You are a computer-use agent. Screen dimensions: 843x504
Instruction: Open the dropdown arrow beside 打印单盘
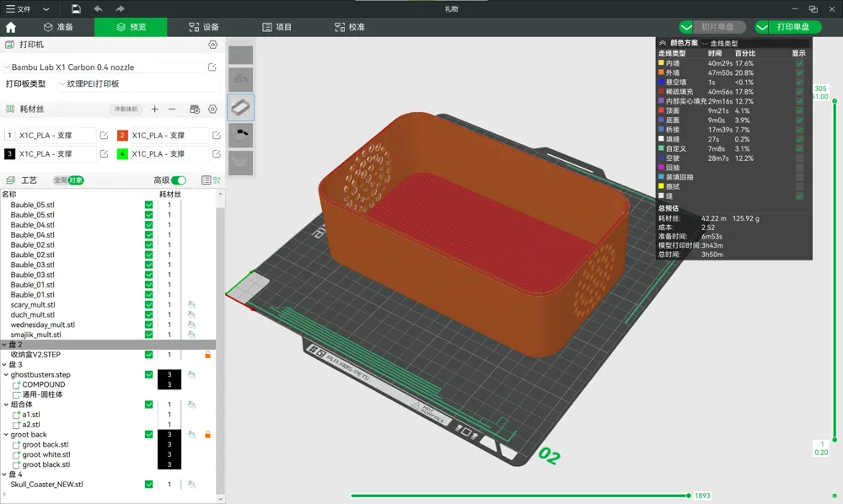point(762,27)
